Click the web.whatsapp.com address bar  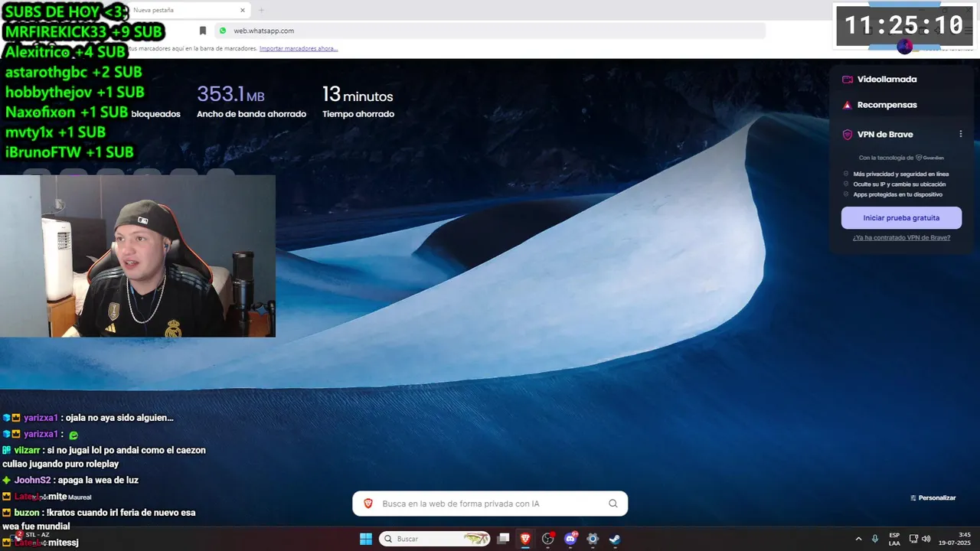click(490, 31)
